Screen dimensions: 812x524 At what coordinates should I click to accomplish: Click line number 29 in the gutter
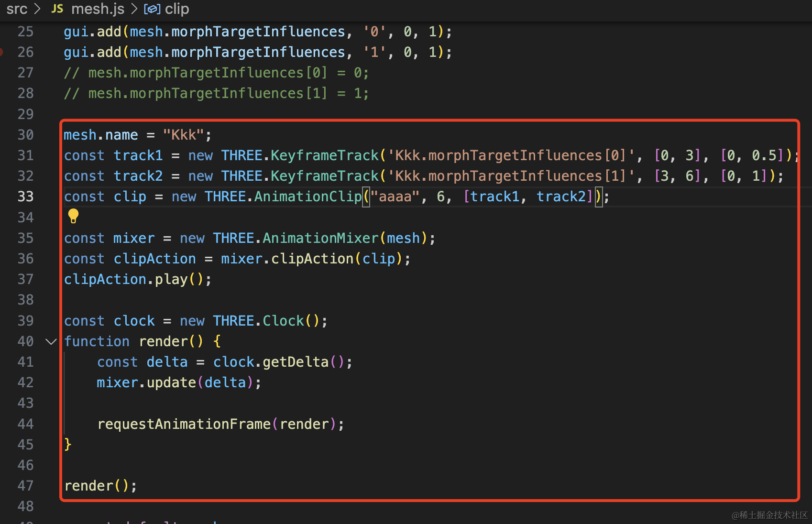point(25,114)
